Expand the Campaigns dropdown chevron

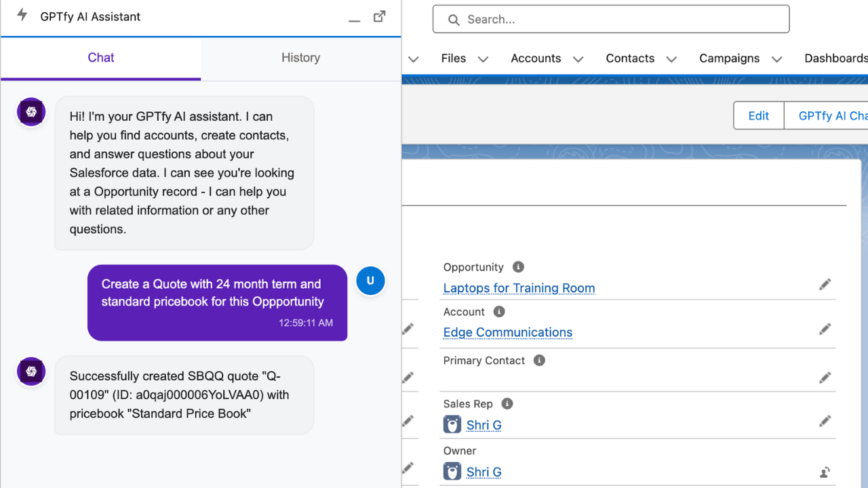(776, 59)
